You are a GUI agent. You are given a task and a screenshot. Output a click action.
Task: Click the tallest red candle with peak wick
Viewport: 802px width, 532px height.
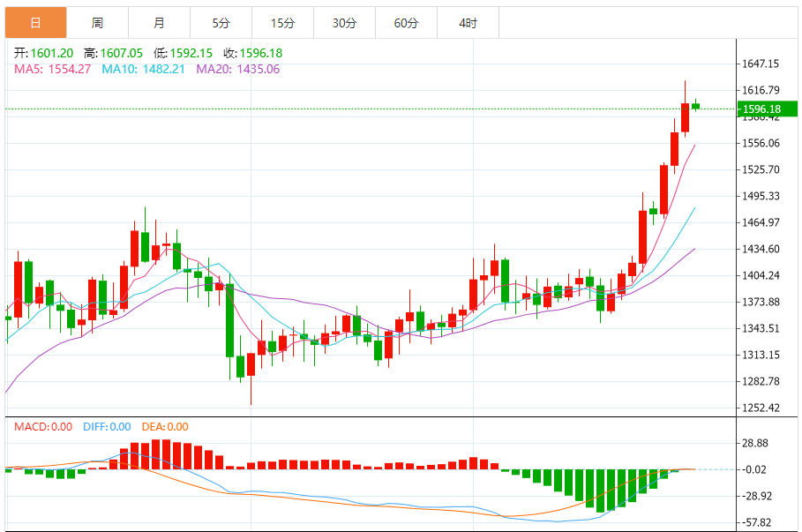click(685, 117)
